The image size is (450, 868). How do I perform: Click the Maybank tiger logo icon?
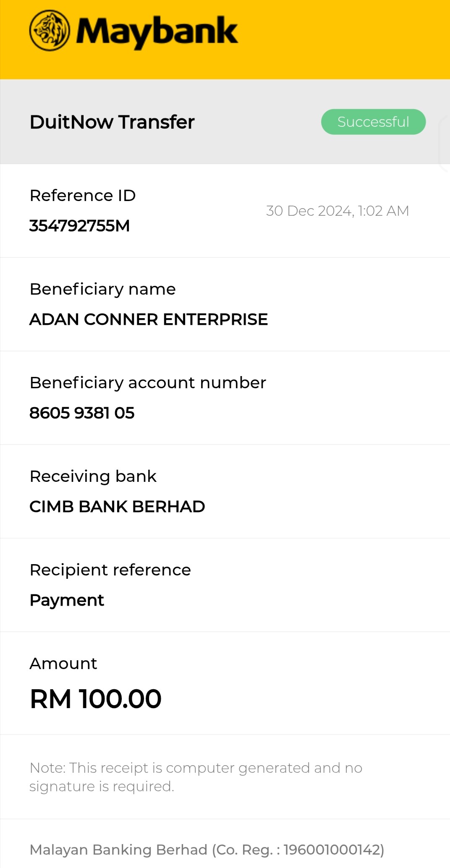[50, 31]
